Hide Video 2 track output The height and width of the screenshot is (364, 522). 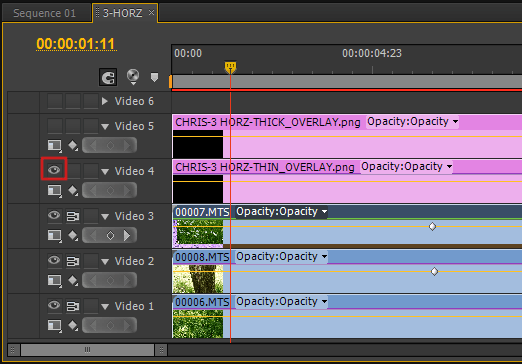54,260
